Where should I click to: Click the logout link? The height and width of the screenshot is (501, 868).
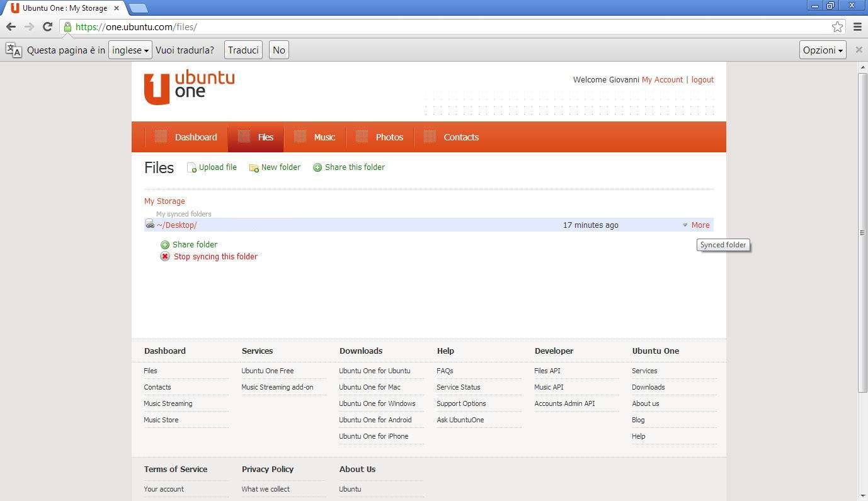pyautogui.click(x=702, y=80)
